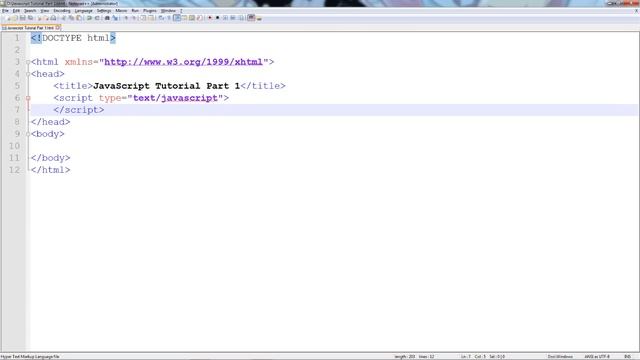Screen dimensions: 640x360
Task: Close the Javascript Tutorial tab
Action: tap(58, 28)
